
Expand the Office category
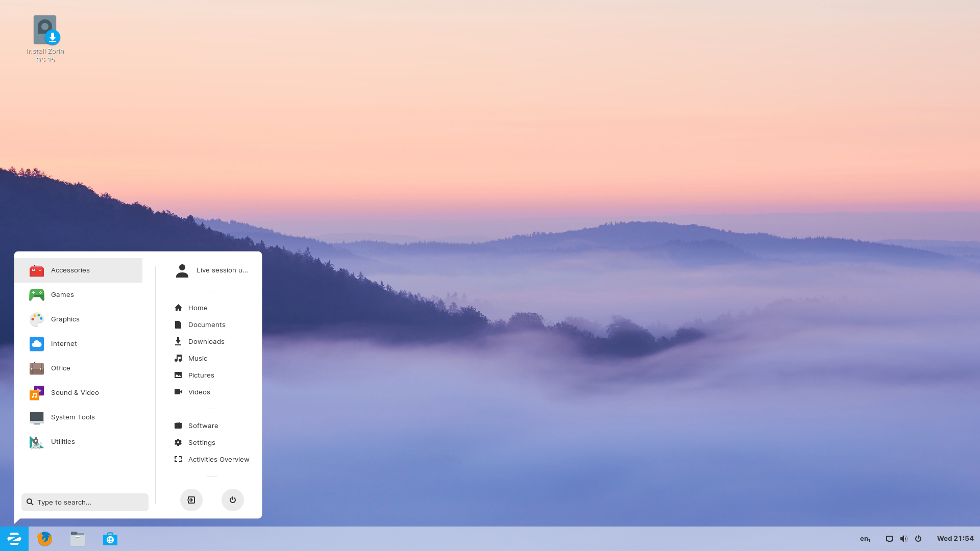point(61,367)
